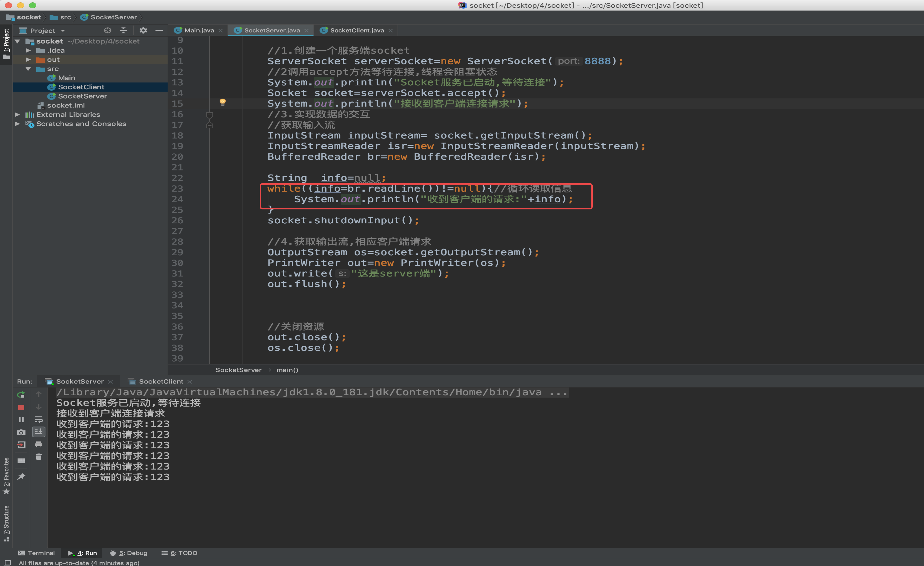
Task: Click the Exit icon in Run toolbar
Action: tap(21, 445)
